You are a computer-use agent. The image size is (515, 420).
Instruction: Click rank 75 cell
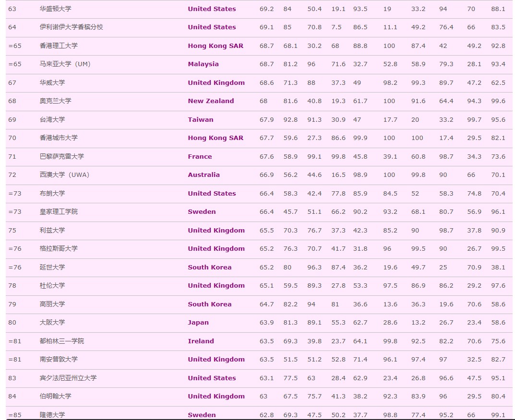pos(12,230)
